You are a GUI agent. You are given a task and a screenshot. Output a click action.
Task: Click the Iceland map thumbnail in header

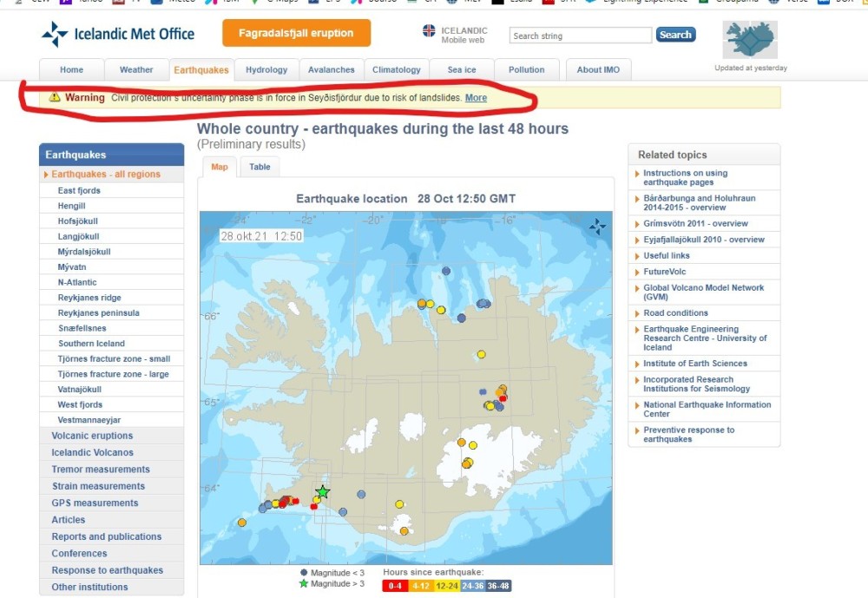click(x=750, y=40)
